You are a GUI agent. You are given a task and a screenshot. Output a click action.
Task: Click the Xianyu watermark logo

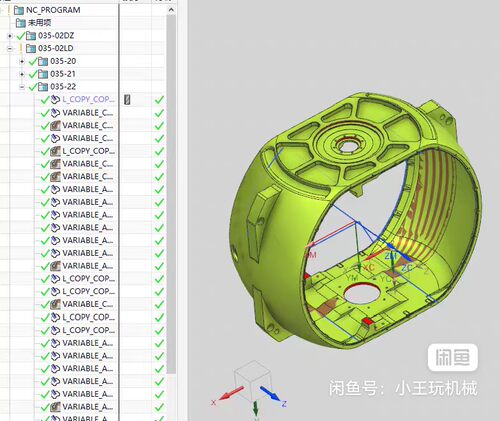click(x=453, y=358)
